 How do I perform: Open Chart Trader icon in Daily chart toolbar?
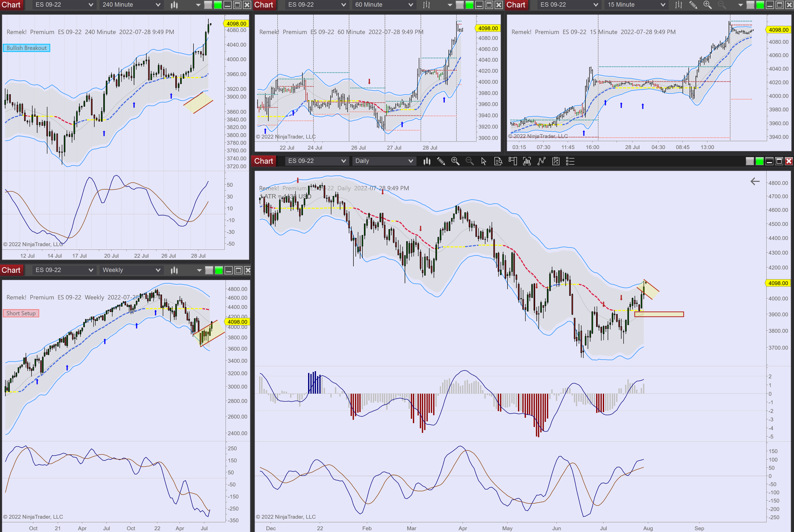(x=513, y=161)
